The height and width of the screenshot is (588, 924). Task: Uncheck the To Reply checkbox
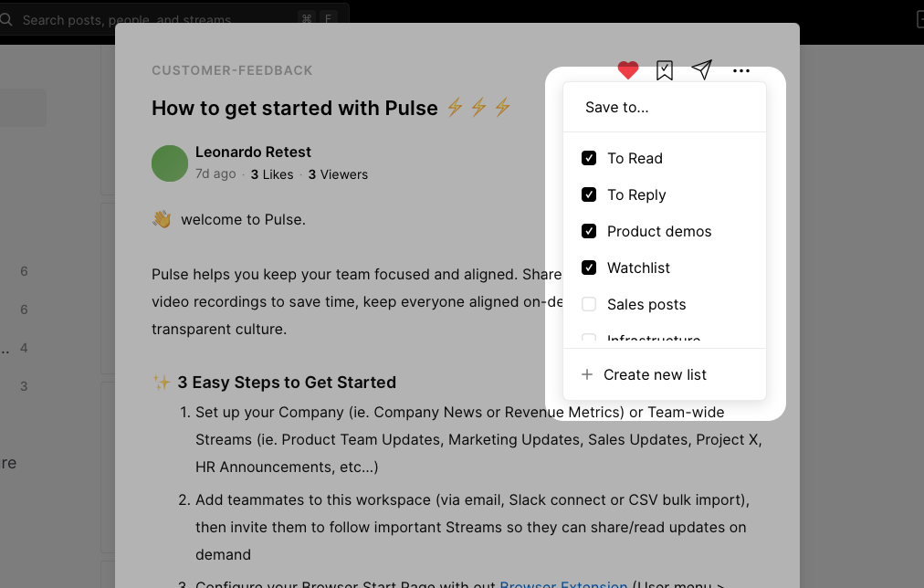pos(589,194)
